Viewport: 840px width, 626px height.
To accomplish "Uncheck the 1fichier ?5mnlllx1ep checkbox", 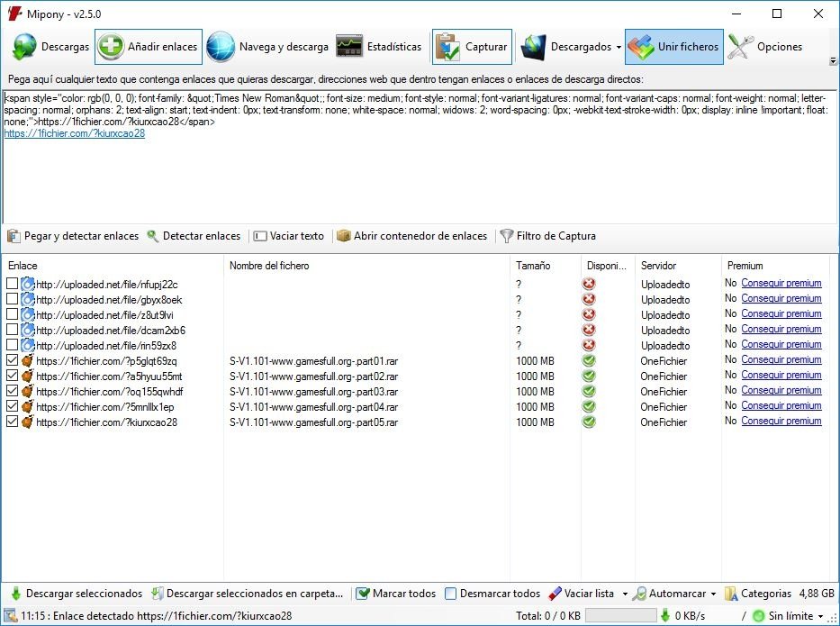I will click(12, 407).
